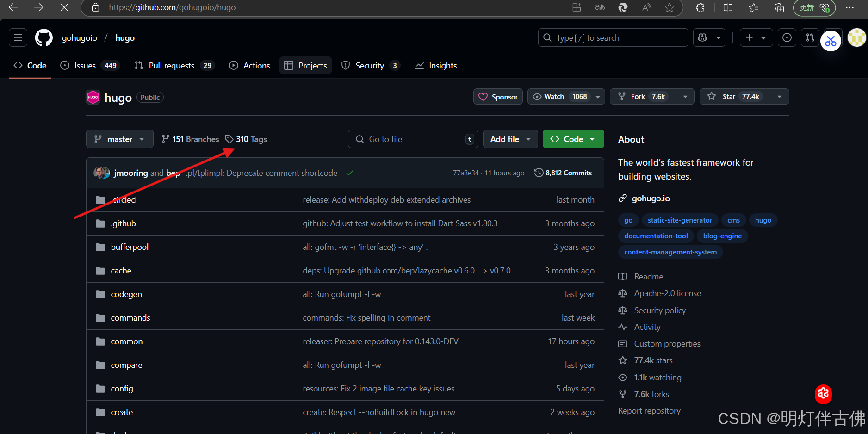Screen dimensions: 868x434
Task: Click the gohugoio owner link
Action: tap(80, 37)
